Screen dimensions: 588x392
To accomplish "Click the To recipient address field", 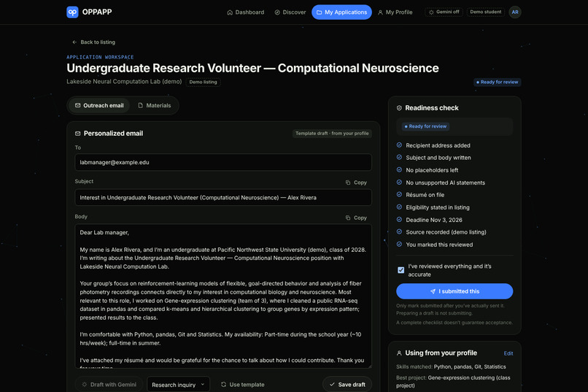I will 223,163.
